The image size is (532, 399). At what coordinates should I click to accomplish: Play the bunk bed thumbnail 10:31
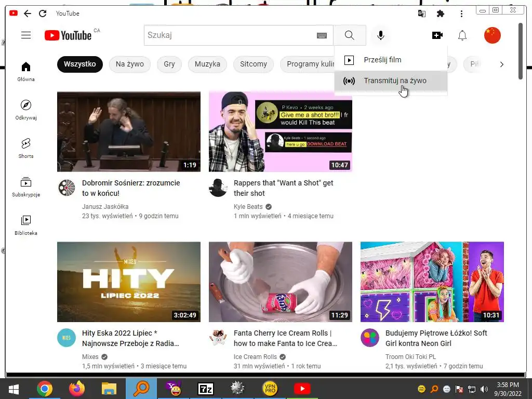tap(432, 282)
